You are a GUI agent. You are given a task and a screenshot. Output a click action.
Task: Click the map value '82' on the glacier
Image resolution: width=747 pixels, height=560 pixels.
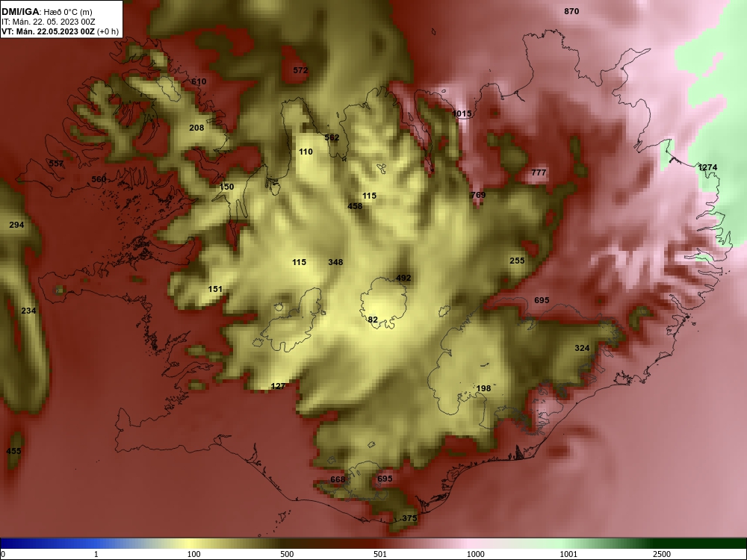pos(373,320)
